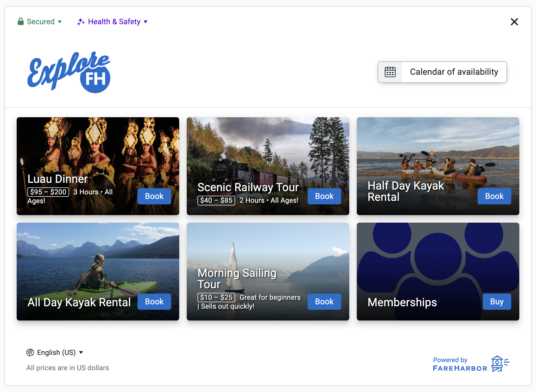Open the Memberships card title

(x=402, y=302)
